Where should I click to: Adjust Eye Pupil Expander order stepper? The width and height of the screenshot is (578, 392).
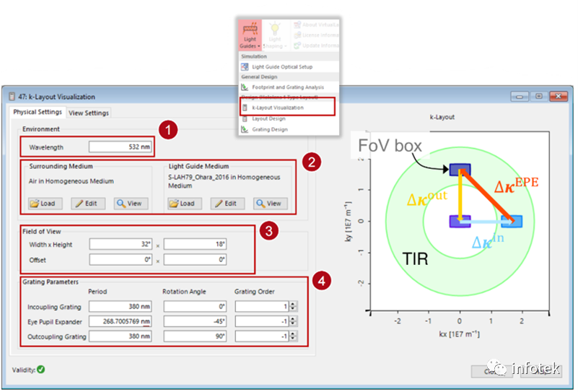tap(293, 321)
